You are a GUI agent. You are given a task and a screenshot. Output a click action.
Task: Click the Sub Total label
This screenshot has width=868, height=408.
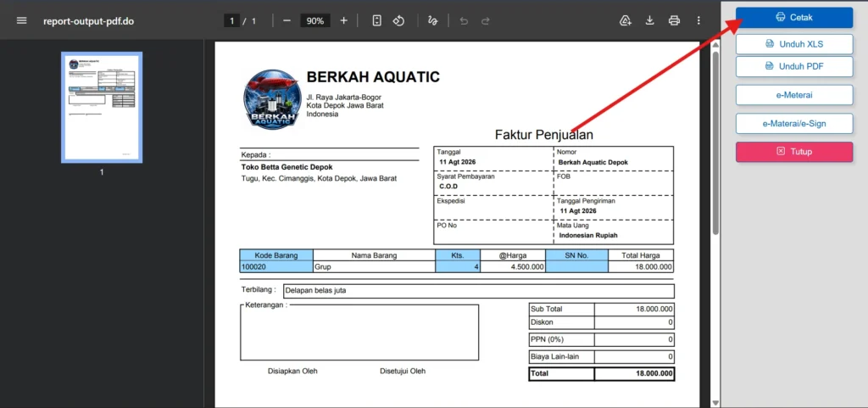pyautogui.click(x=547, y=309)
